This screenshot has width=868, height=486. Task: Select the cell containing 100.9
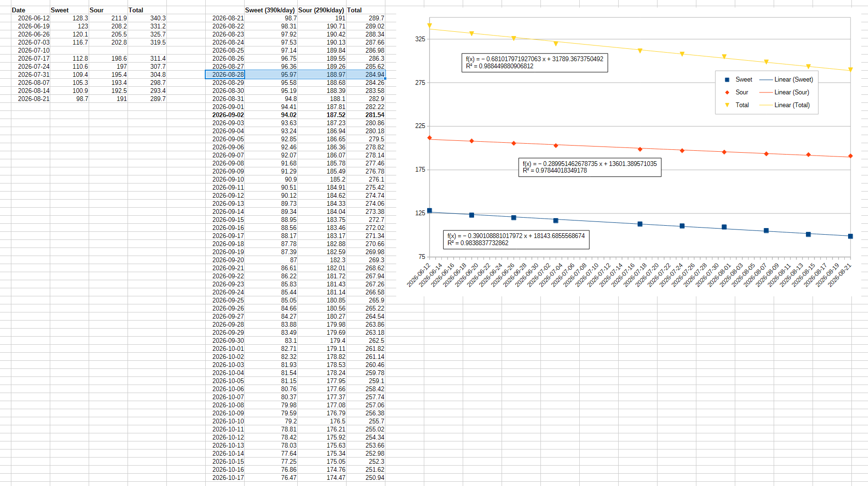click(x=69, y=91)
